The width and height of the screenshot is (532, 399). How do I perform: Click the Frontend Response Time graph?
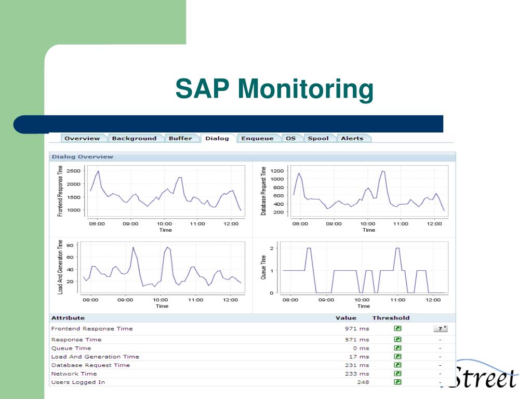coord(166,191)
